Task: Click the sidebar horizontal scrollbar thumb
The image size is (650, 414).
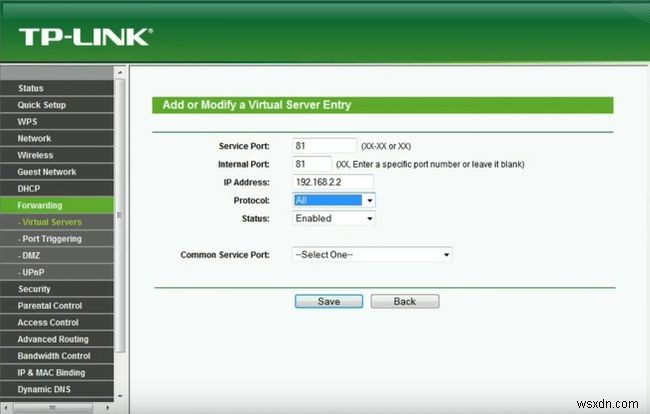Action: click(53, 408)
